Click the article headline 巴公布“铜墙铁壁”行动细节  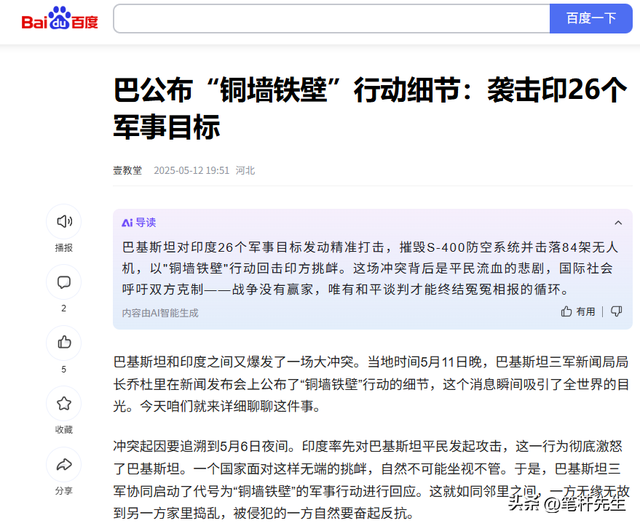pyautogui.click(x=370, y=108)
